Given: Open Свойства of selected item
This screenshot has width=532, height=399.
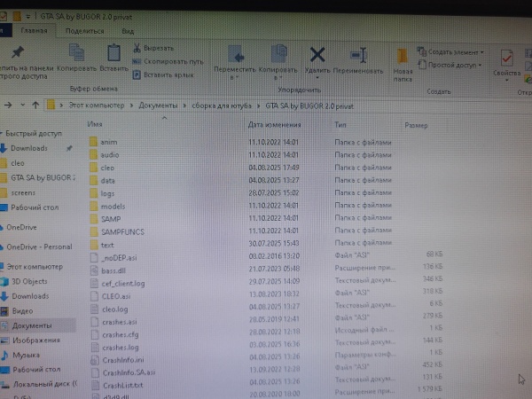Looking at the screenshot, I should click(506, 65).
